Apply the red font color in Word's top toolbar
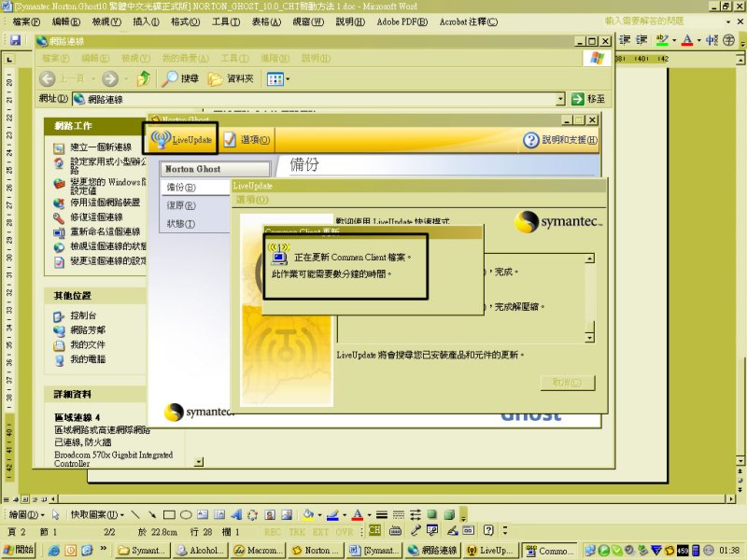Screen dimensions: 747x560 pyautogui.click(x=687, y=40)
